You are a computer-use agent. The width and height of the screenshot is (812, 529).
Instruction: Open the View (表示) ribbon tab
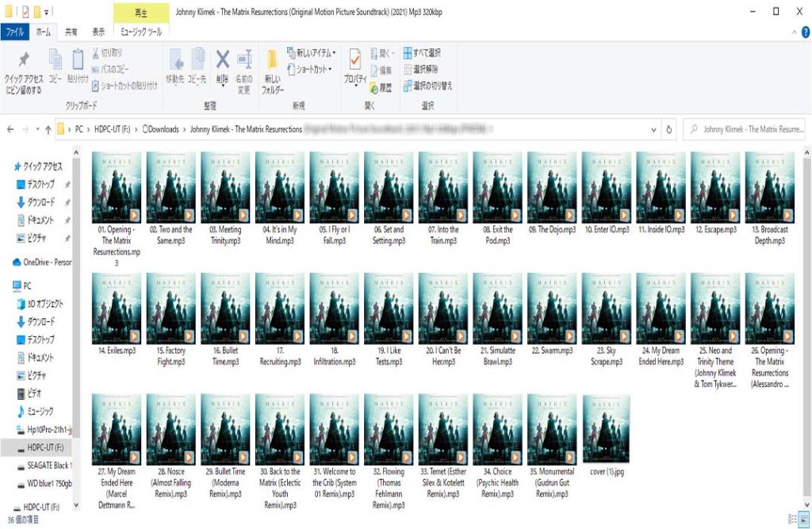(98, 32)
